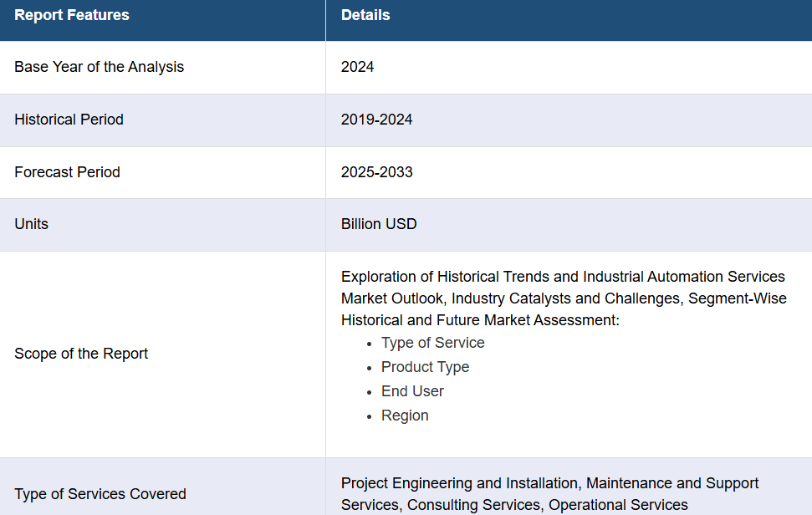Click the End User bullet item
This screenshot has height=515, width=812.
412,391
